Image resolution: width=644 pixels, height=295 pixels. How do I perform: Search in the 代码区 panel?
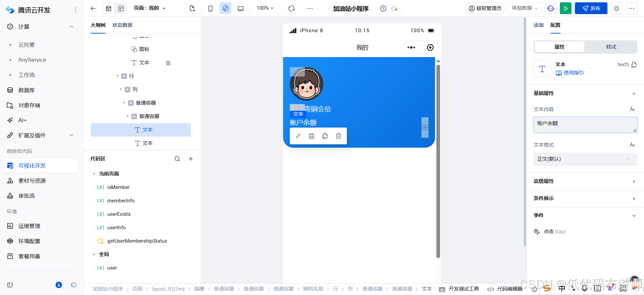pos(177,159)
